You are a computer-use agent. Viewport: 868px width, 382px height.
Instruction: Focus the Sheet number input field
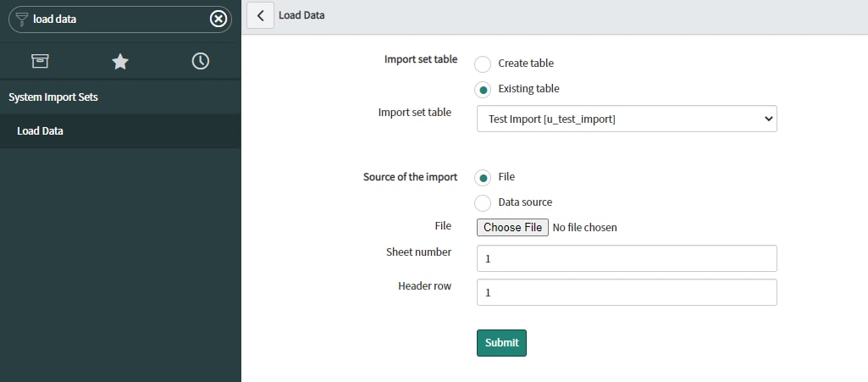627,258
